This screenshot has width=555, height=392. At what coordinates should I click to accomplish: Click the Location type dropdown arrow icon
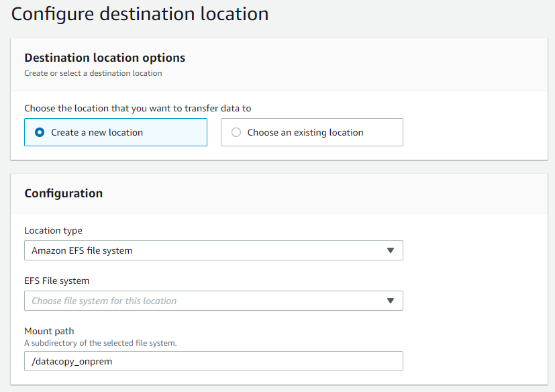(391, 250)
